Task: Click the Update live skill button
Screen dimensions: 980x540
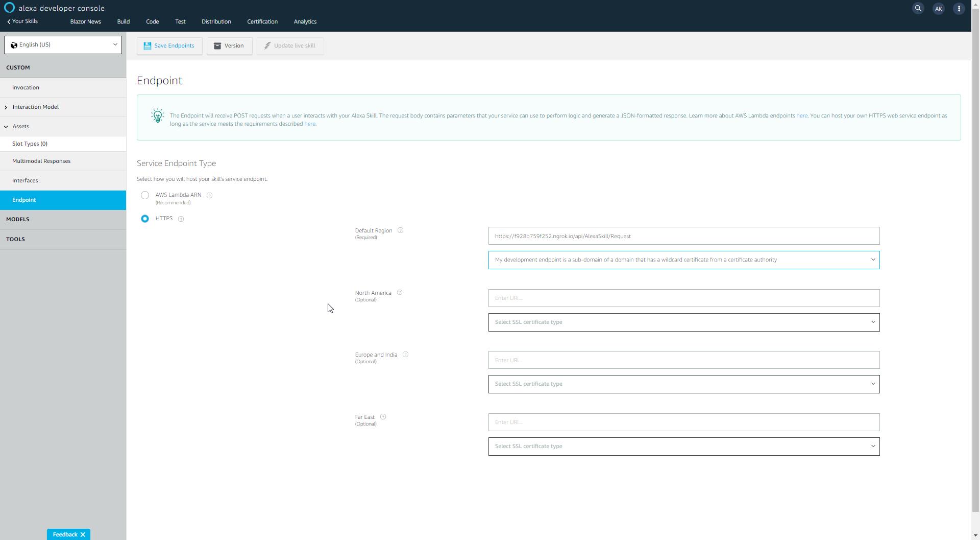Action: [x=290, y=46]
